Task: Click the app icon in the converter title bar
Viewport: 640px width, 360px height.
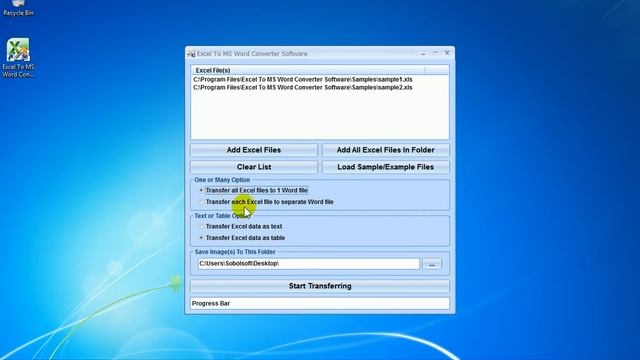Action: tap(191, 53)
